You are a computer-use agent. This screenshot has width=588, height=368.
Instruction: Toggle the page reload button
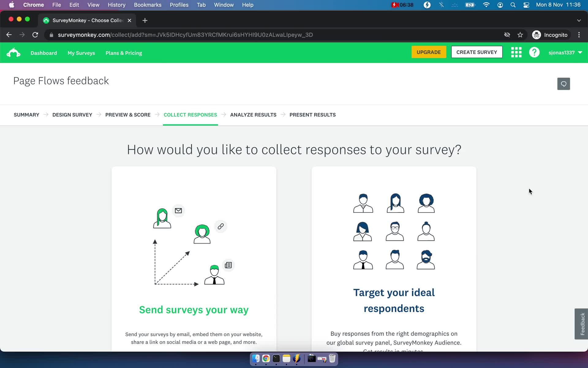coord(36,35)
